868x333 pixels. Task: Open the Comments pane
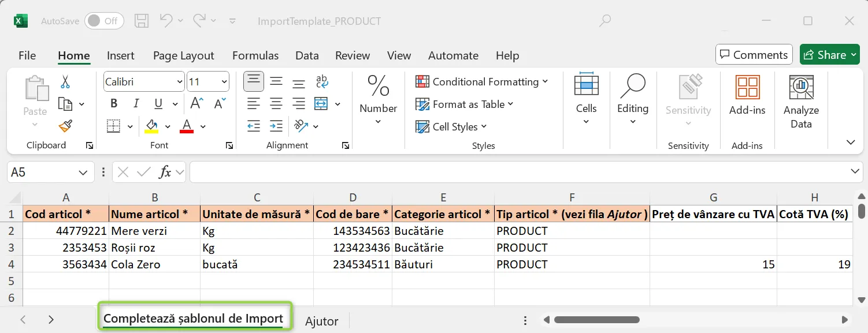754,55
